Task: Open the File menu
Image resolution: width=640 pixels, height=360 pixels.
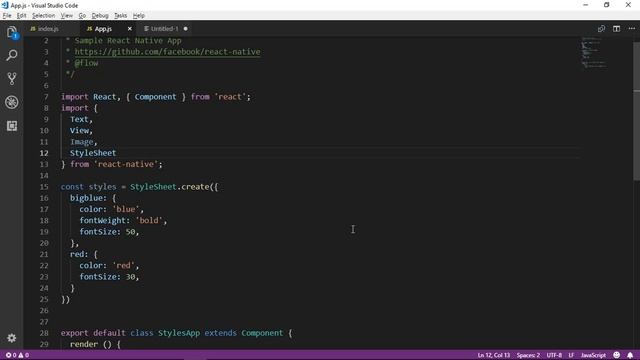Action: [x=7, y=16]
